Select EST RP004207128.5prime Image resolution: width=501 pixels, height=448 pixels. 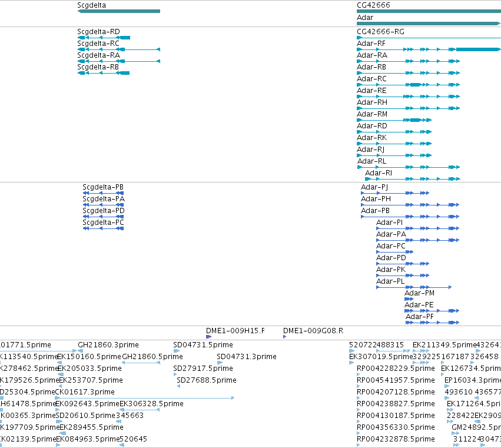[x=396, y=392]
